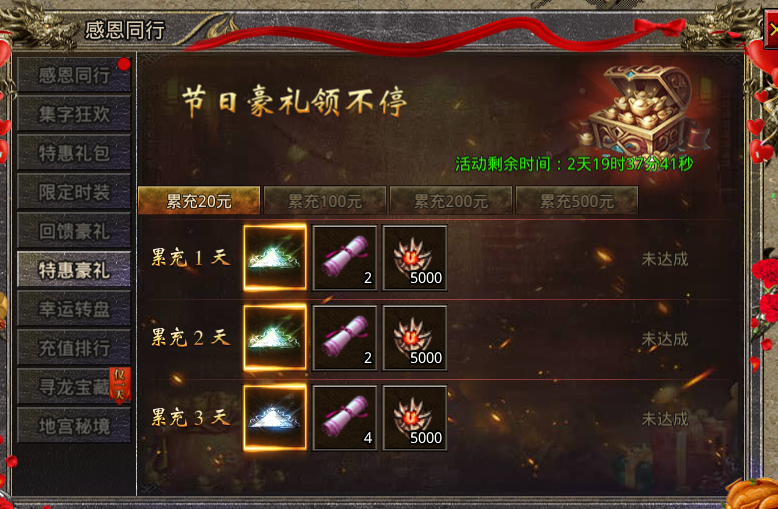
Task: Click 未达成 status for 累充1天
Action: coord(664,258)
